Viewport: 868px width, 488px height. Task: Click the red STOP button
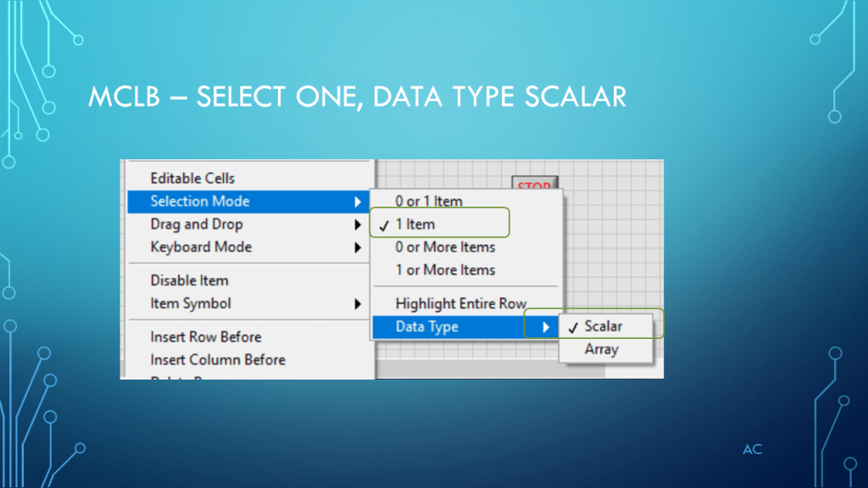[x=533, y=186]
